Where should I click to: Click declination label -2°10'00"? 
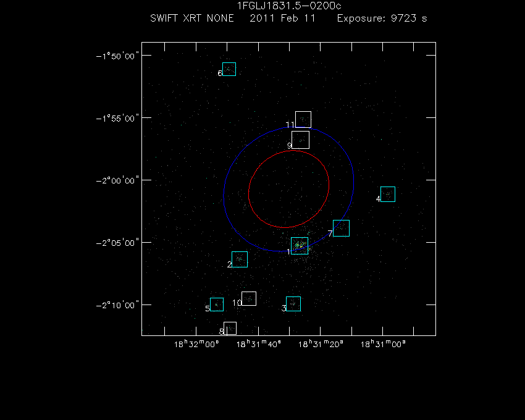click(x=117, y=305)
